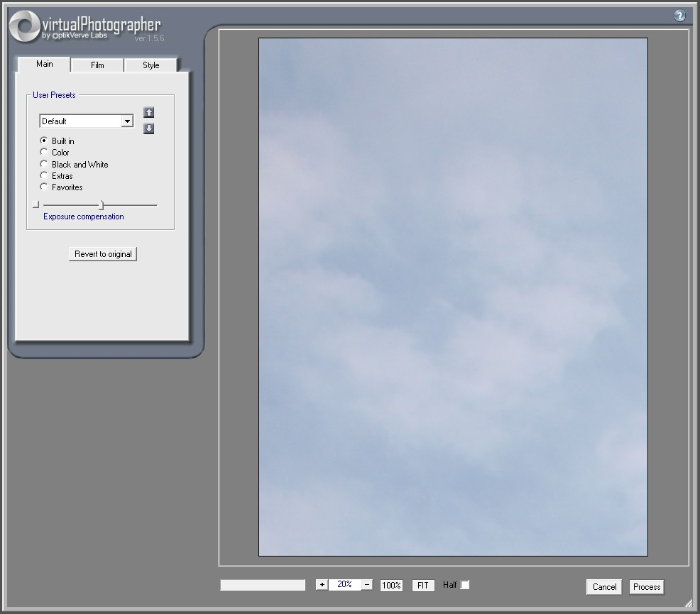Click the Exposure compensation slider handle
The image size is (700, 614).
(102, 205)
